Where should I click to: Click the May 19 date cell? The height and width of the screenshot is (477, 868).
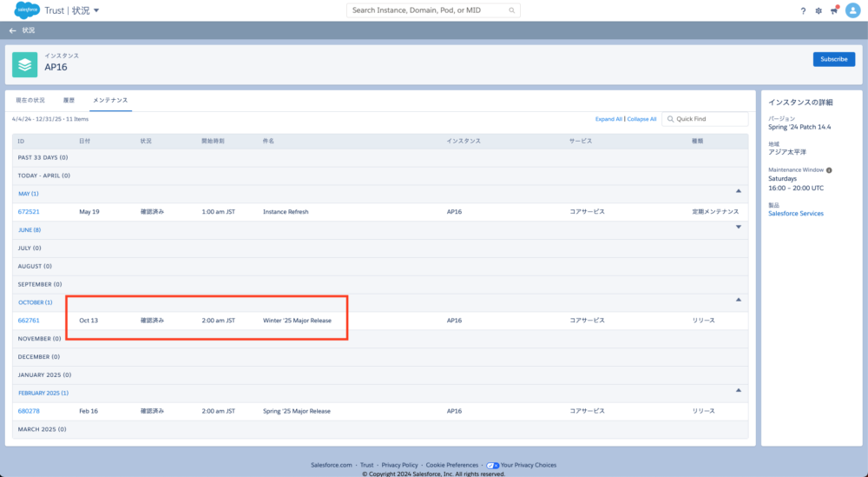tap(89, 212)
